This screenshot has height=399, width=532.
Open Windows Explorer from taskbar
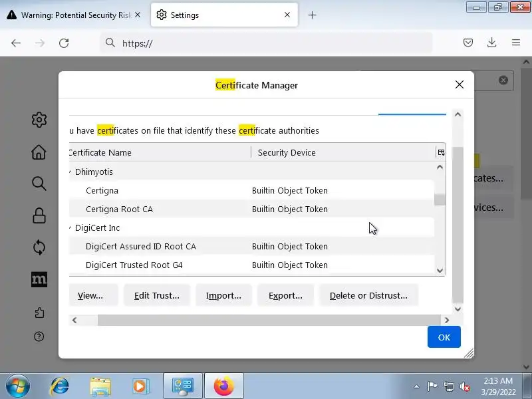(x=100, y=386)
